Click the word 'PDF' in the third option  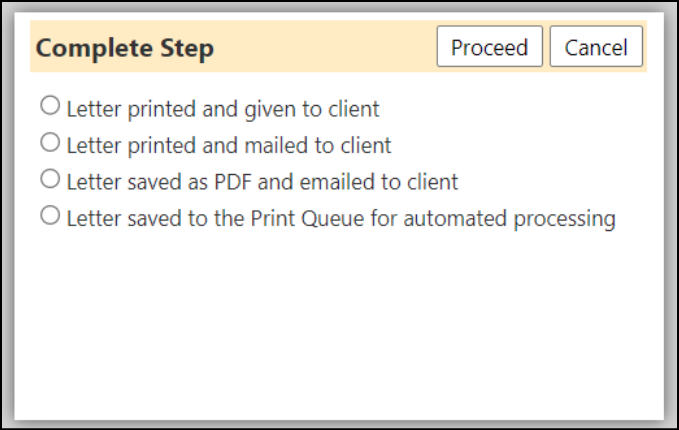pyautogui.click(x=233, y=181)
